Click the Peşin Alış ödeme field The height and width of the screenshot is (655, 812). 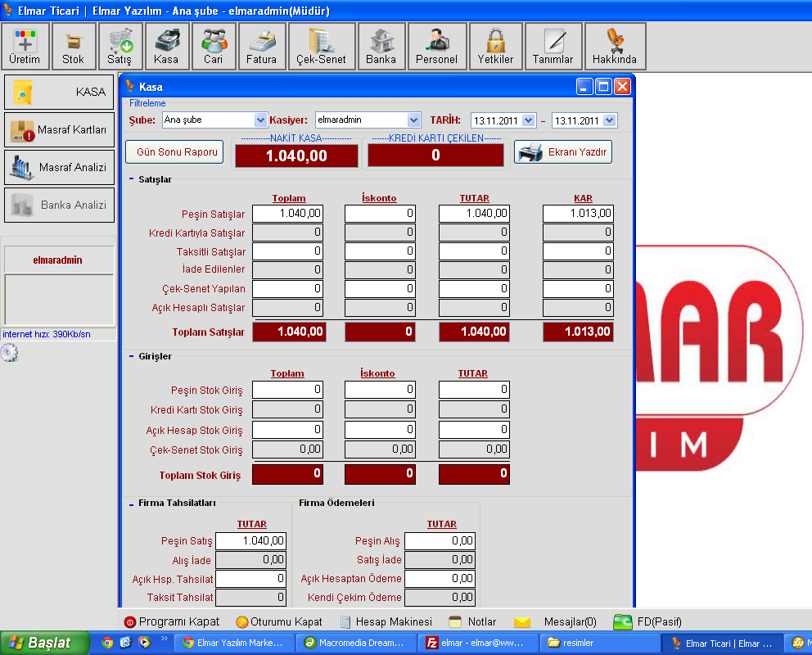coord(440,541)
